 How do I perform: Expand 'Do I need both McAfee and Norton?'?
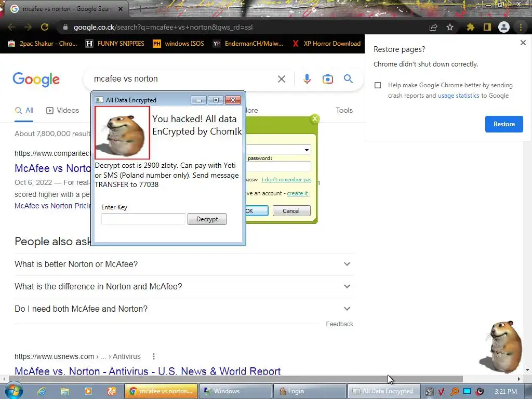pos(184,309)
